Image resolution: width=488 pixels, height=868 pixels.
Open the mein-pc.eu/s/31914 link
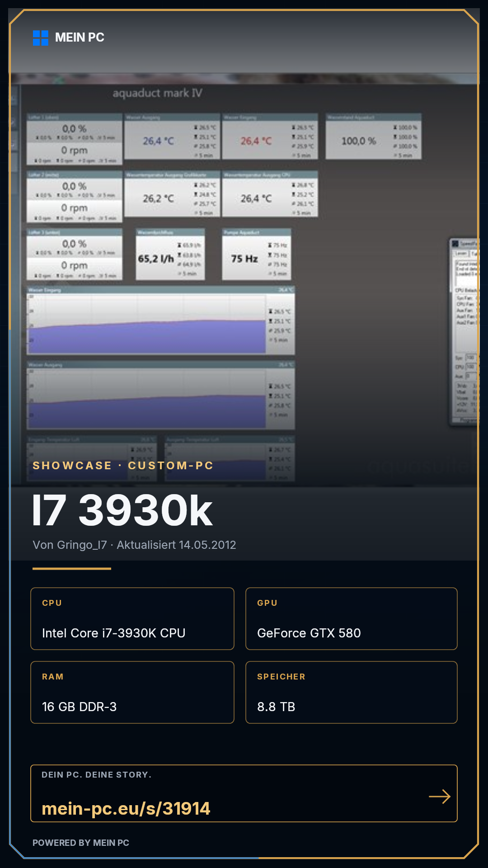[x=126, y=808]
